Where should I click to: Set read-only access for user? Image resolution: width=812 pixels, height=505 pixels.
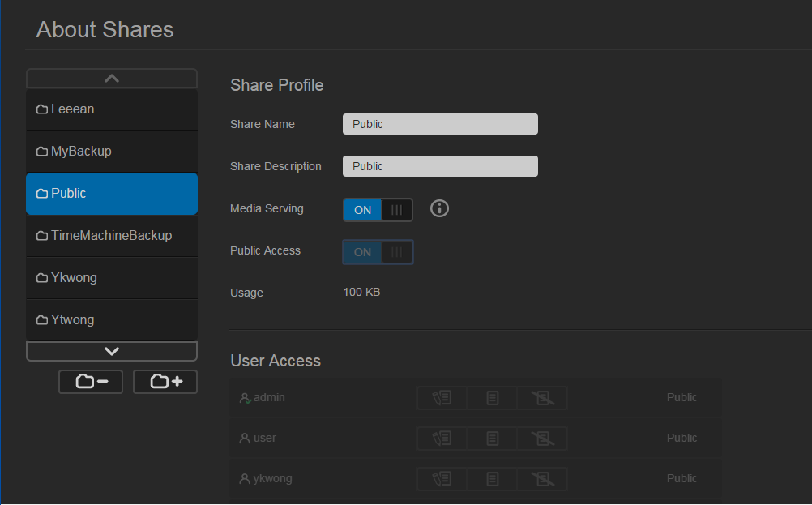click(492, 439)
